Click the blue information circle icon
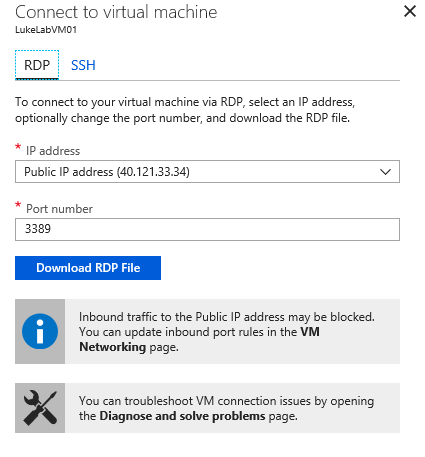Image resolution: width=425 pixels, height=457 pixels. (40, 331)
